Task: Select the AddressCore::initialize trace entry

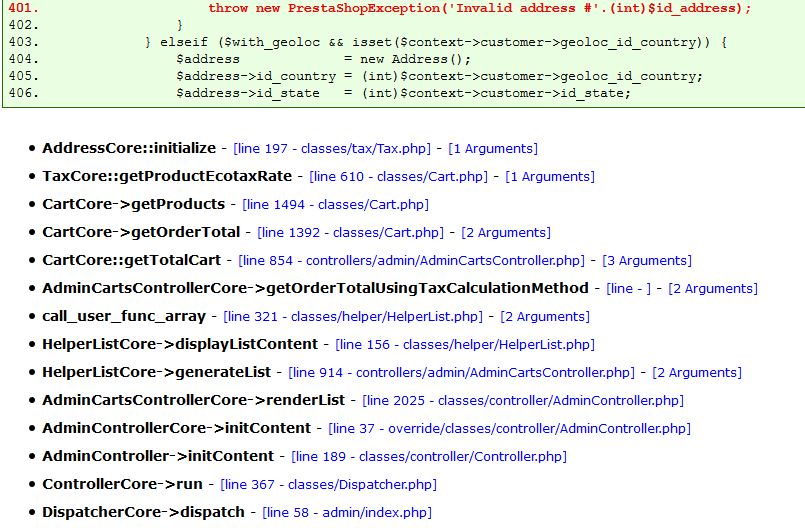Action: click(x=129, y=148)
